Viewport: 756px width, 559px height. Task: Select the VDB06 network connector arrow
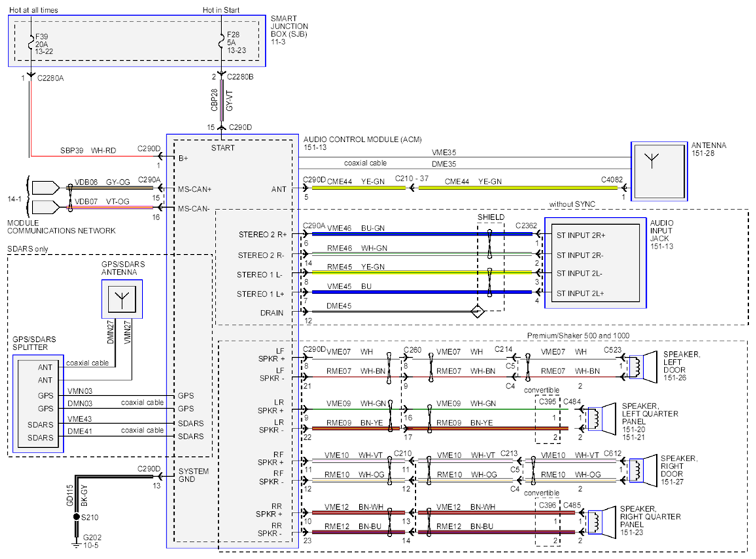click(x=45, y=188)
